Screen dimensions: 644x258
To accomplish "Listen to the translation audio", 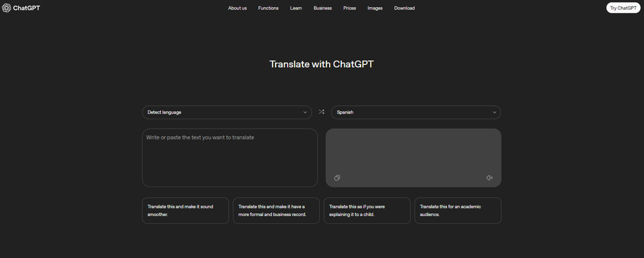I will click(489, 178).
